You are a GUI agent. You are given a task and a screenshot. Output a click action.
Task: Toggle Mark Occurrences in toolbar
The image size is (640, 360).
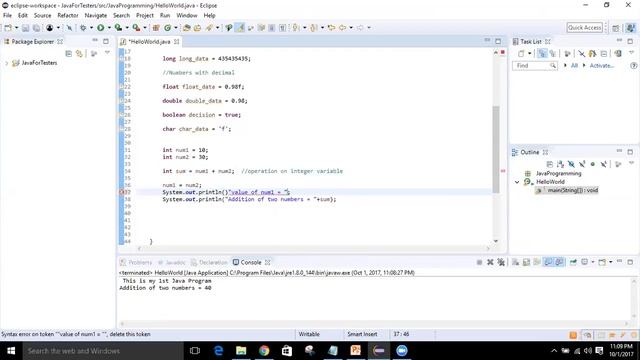240,28
